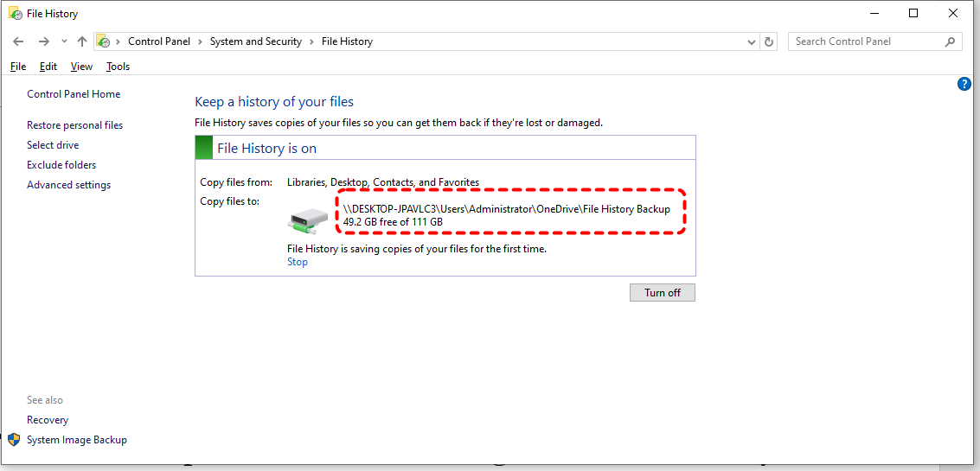Click the File History address bar icon

(103, 41)
